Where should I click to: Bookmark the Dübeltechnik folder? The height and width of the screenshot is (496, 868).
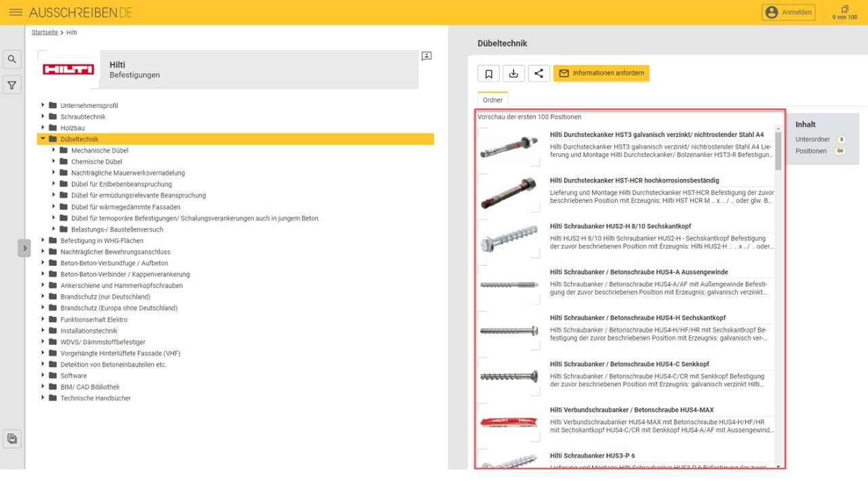[x=488, y=73]
